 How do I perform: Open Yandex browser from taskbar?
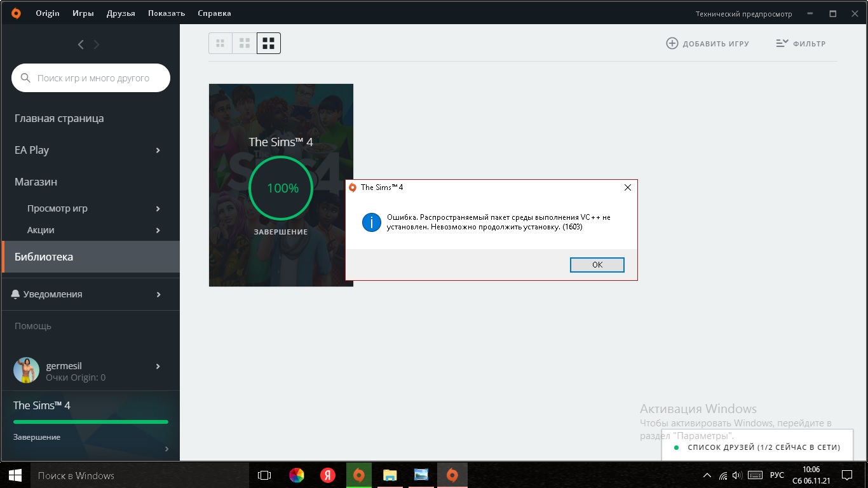(328, 475)
